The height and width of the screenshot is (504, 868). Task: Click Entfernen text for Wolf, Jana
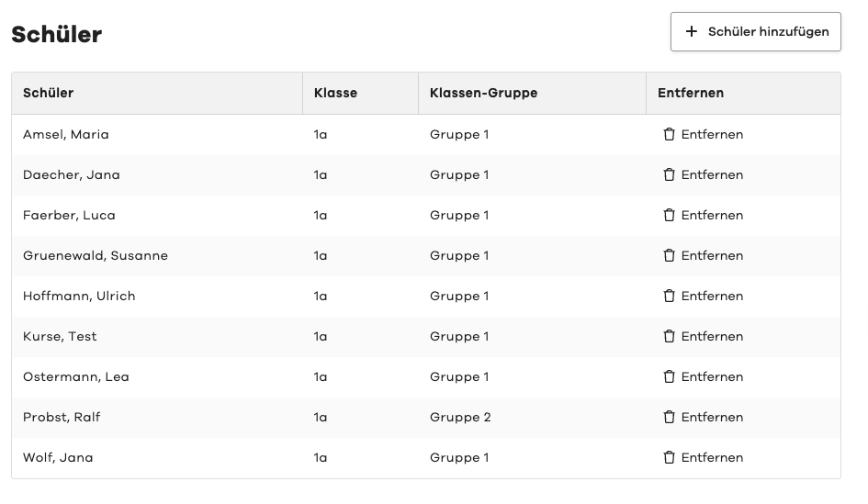point(712,458)
